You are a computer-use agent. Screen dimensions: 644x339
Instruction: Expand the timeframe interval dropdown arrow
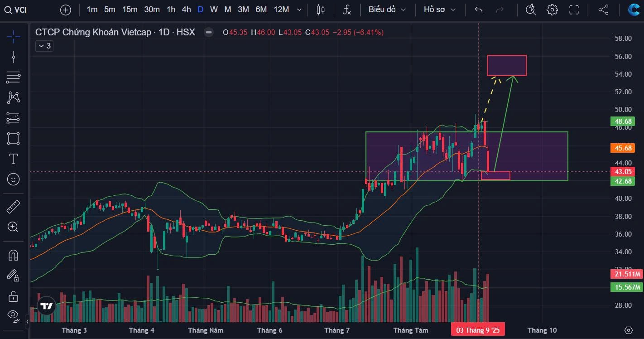pos(299,10)
